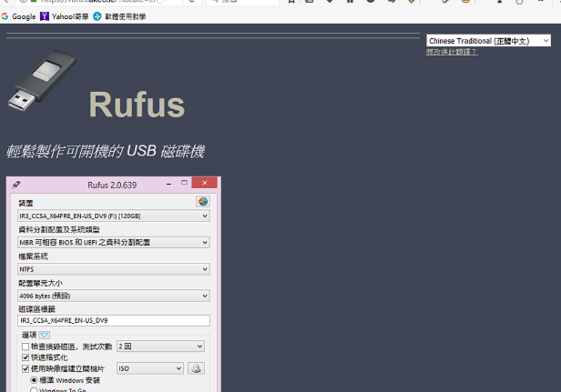
Task: Click the globe language icon in Rufus
Action: point(203,201)
